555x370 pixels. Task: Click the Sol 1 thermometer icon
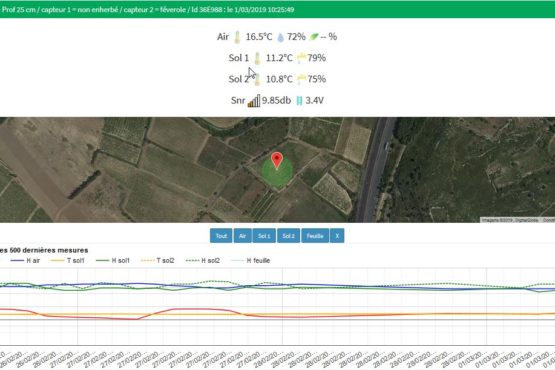point(257,58)
